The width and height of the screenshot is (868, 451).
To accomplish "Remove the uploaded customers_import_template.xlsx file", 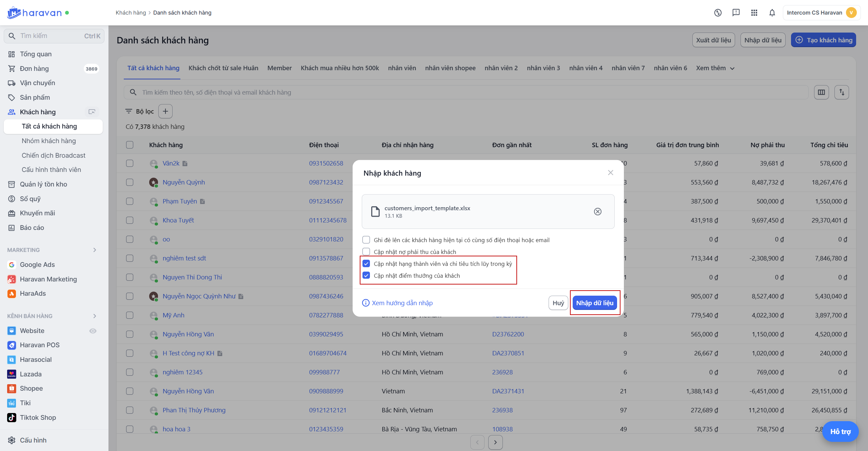I will [x=597, y=212].
